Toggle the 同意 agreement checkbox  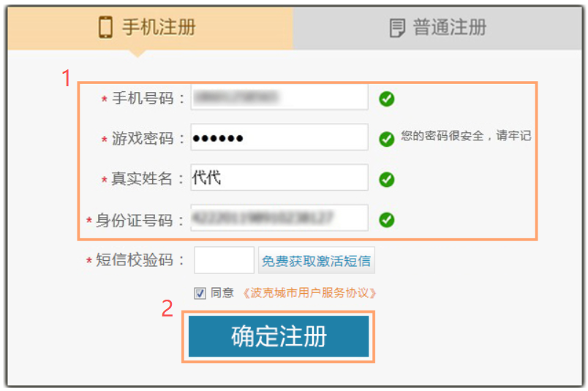[x=200, y=293]
